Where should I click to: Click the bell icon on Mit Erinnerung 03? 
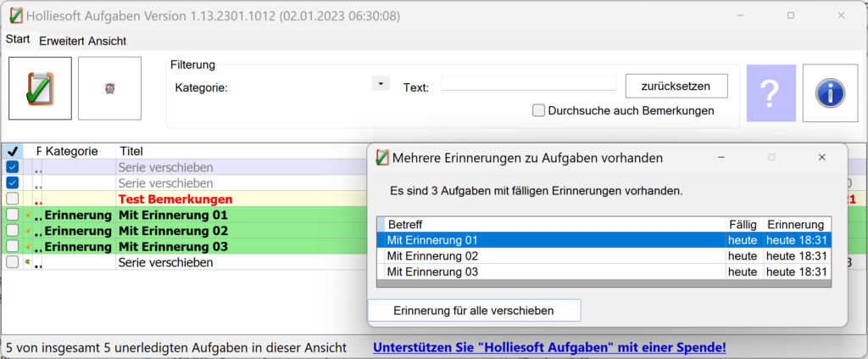(x=28, y=247)
